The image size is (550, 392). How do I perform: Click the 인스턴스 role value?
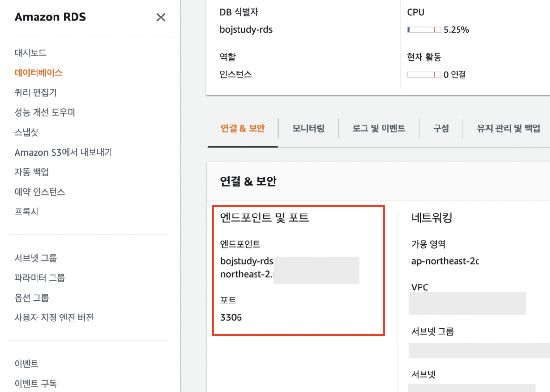[x=236, y=74]
